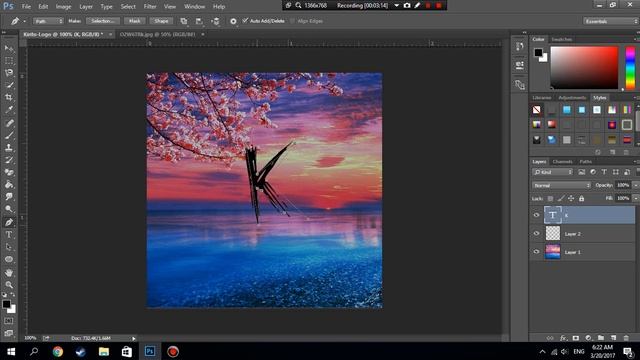Select the Lasso tool
640x360 pixels.
(9, 73)
